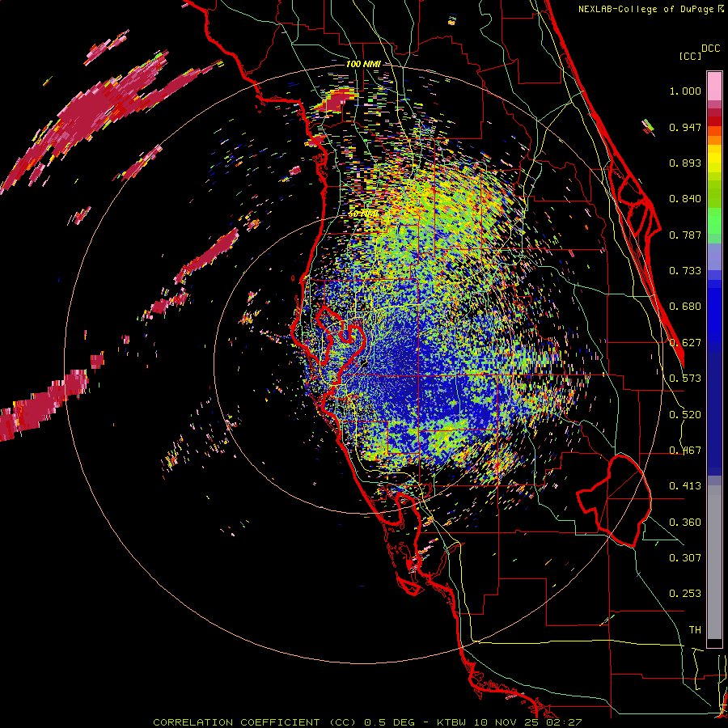Click the 0.947 scale value
Viewport: 728px width, 728px height.
coord(685,127)
